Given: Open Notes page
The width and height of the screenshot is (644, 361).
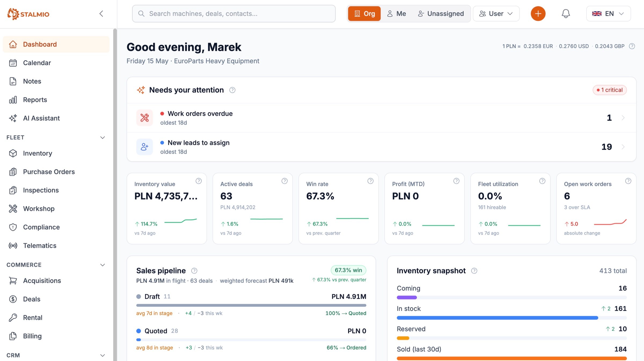Looking at the screenshot, I should click(56, 81).
